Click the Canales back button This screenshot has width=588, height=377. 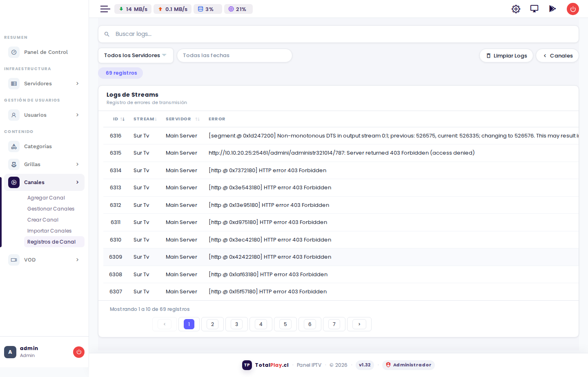(557, 56)
